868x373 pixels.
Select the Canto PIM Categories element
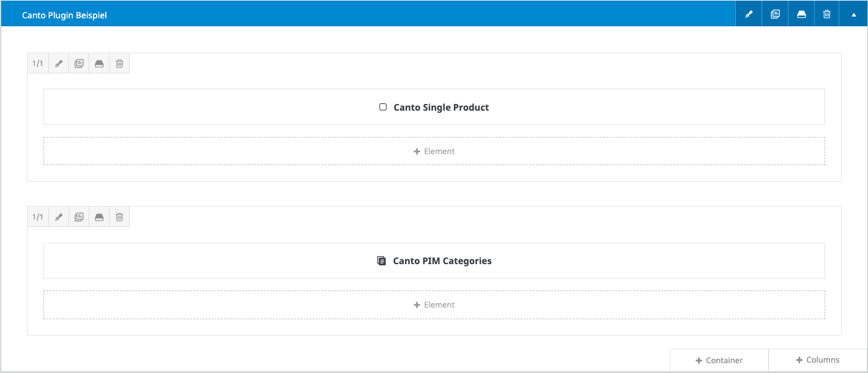tap(434, 260)
